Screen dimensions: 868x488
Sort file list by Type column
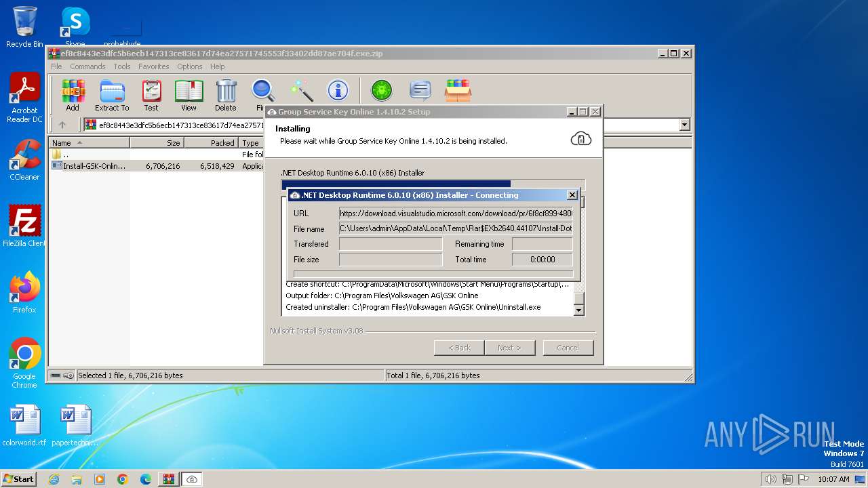(252, 143)
